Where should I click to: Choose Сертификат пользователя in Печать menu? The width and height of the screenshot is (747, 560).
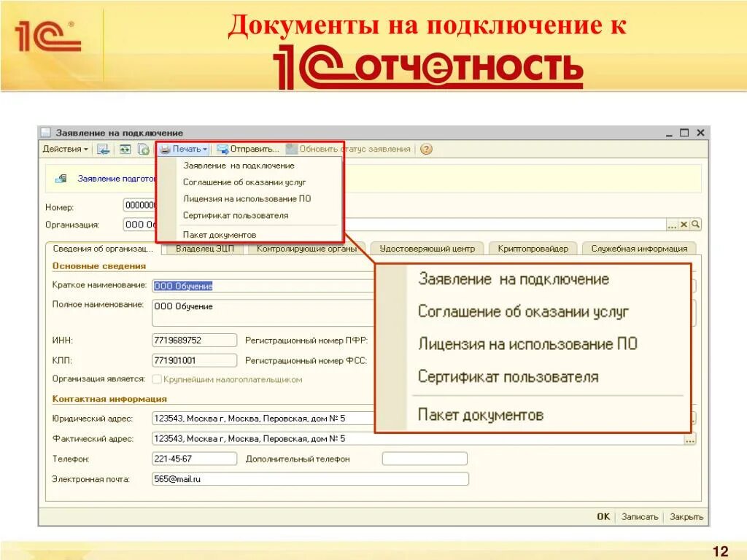[236, 216]
